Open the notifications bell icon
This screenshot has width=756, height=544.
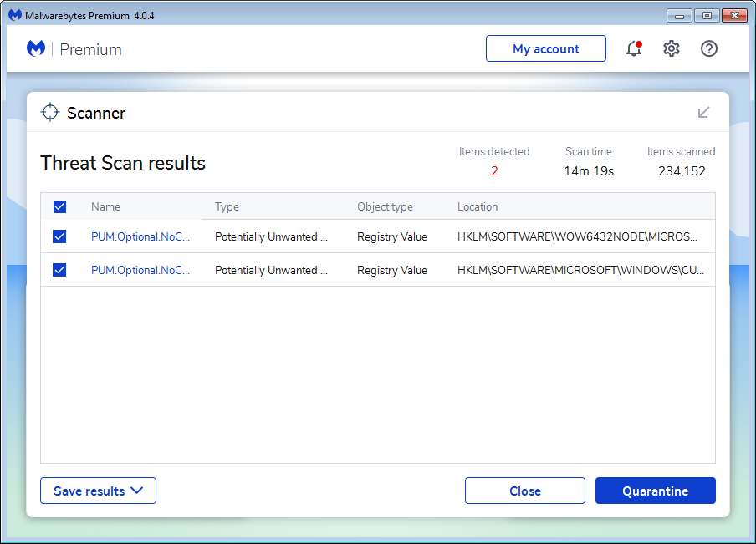(x=634, y=49)
